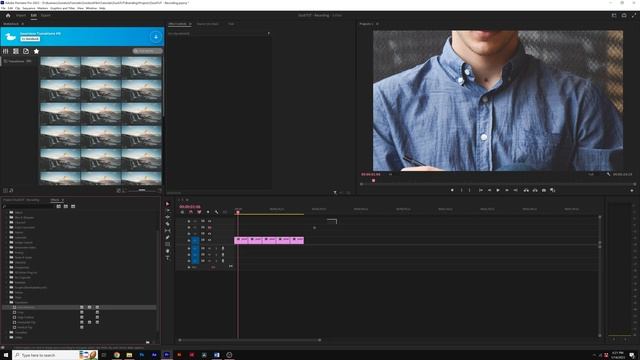The width and height of the screenshot is (640, 360).
Task: Select the Rectangle tool
Action: pyautogui.click(x=167, y=244)
